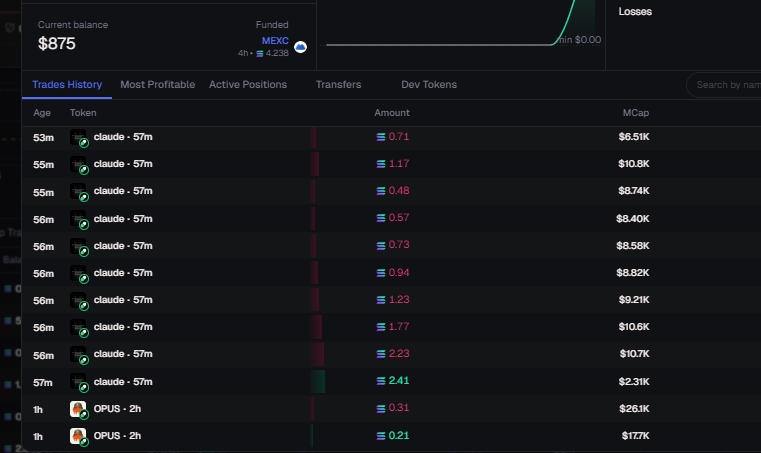Click the Solana icon beside 4.238
Image resolution: width=761 pixels, height=453 pixels.
[x=260, y=53]
